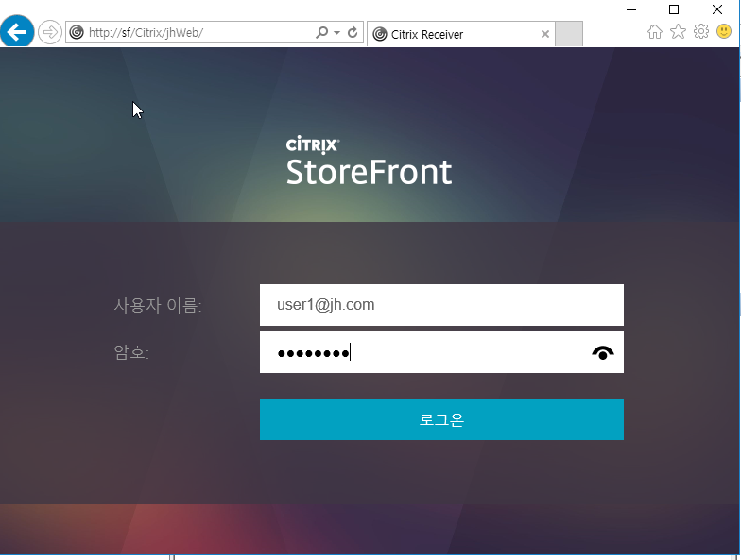Open the Tools gear icon

701,32
